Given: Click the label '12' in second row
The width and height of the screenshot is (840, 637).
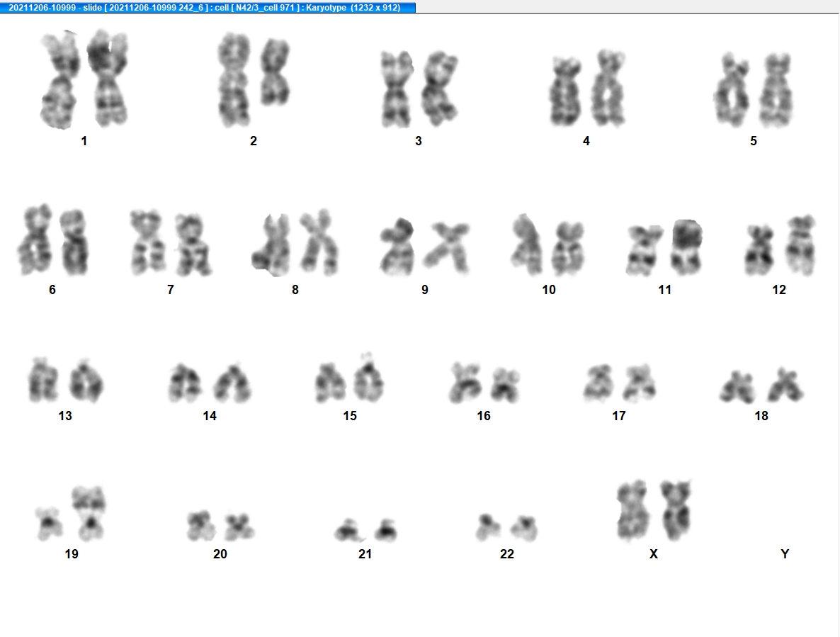Looking at the screenshot, I should [x=779, y=290].
